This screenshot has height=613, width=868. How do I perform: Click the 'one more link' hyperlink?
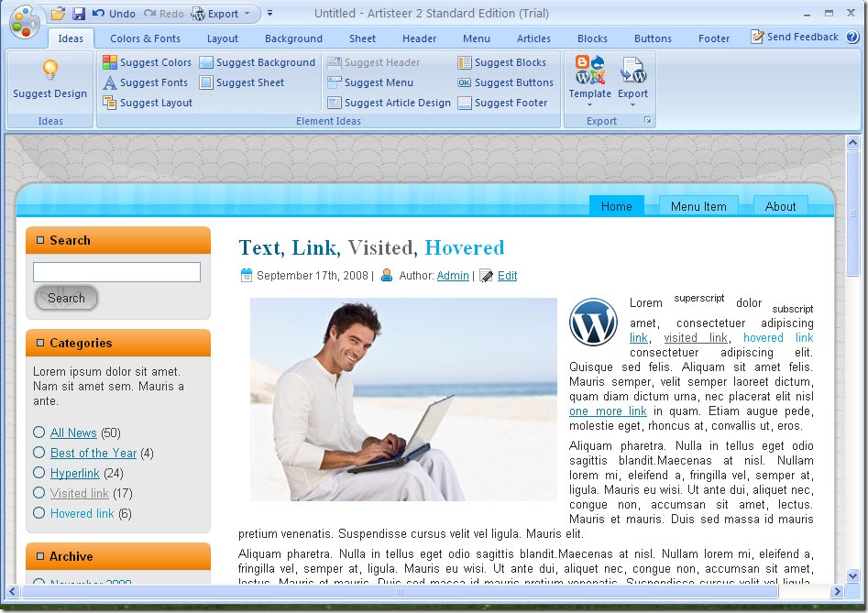[608, 411]
